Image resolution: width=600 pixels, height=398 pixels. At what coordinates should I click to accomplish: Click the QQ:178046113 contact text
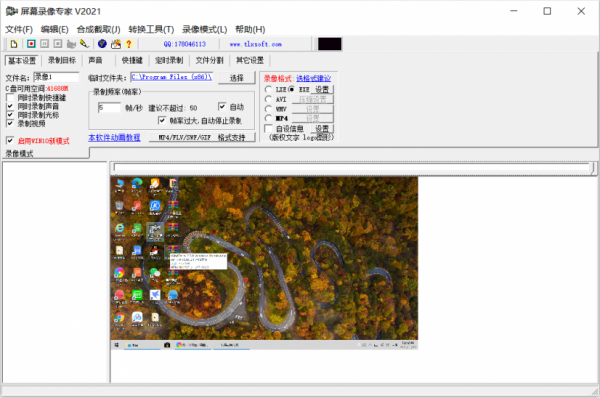184,44
